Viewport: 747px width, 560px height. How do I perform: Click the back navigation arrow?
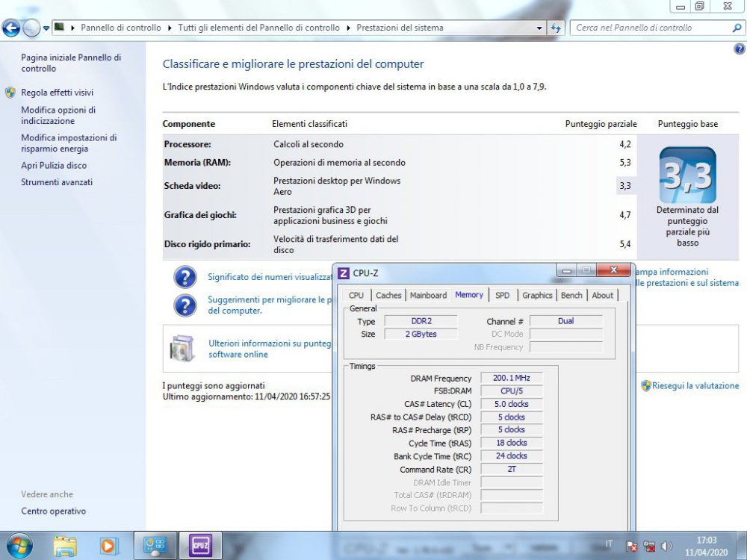pyautogui.click(x=10, y=28)
